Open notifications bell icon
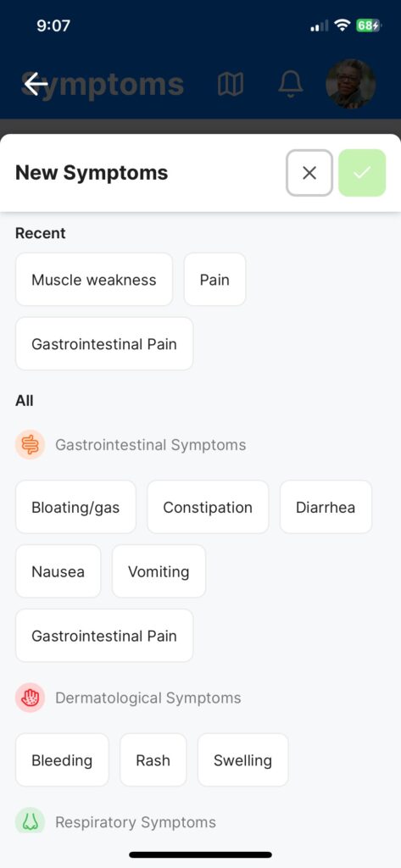The width and height of the screenshot is (401, 868). coord(290,84)
